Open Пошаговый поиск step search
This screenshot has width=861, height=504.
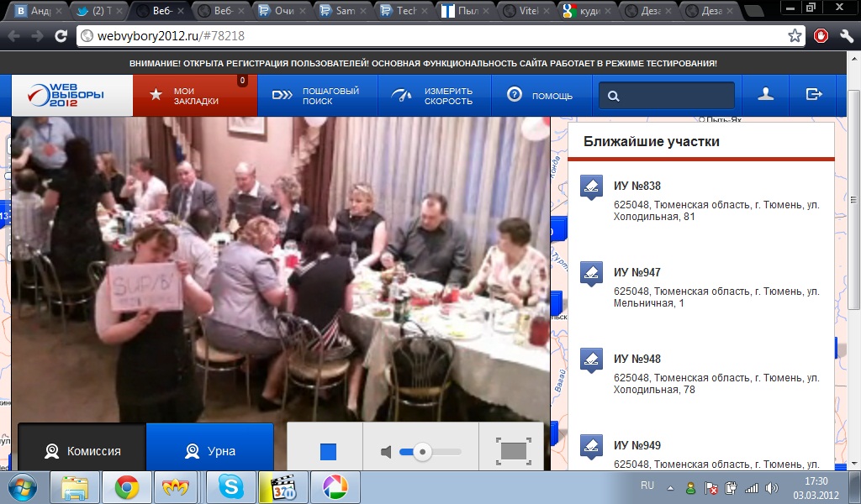coord(317,96)
